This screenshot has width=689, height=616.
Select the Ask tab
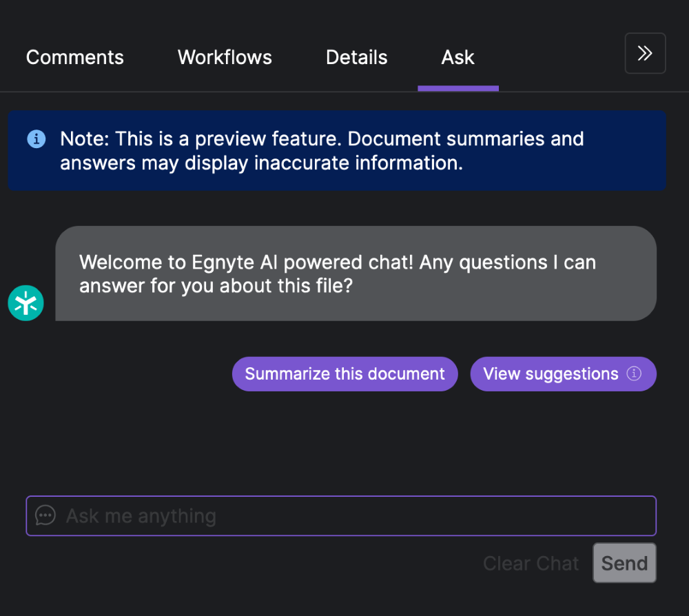[457, 57]
